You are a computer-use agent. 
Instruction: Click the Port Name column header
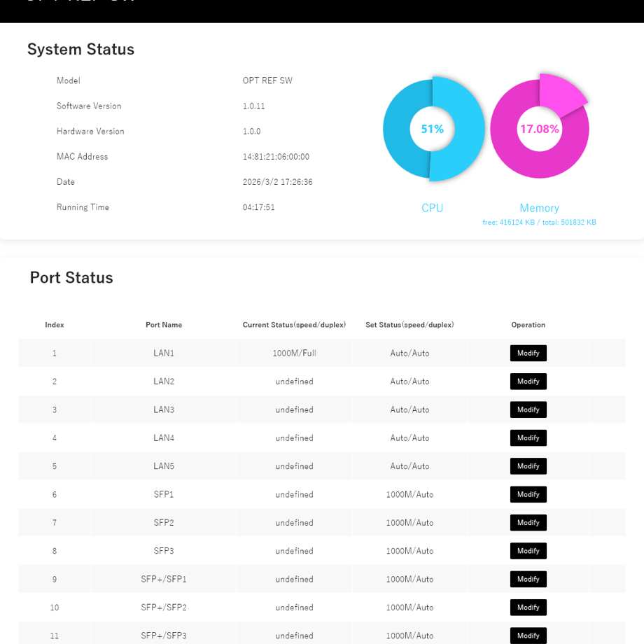point(164,325)
